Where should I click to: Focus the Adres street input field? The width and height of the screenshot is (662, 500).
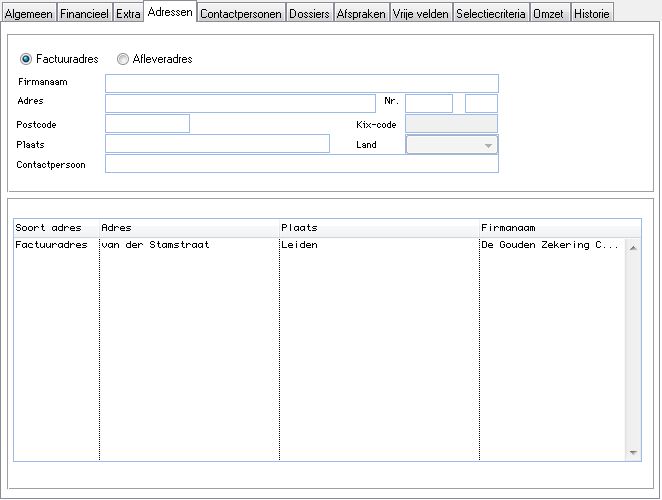point(240,103)
